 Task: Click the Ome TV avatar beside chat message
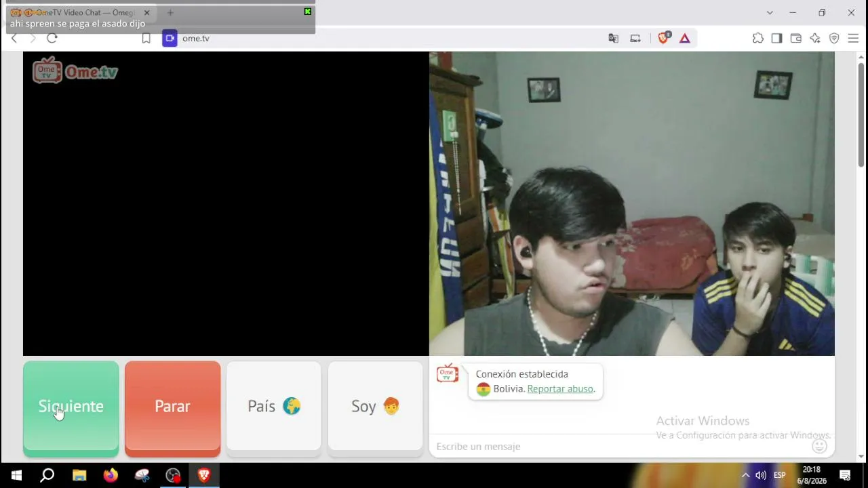pos(448,373)
